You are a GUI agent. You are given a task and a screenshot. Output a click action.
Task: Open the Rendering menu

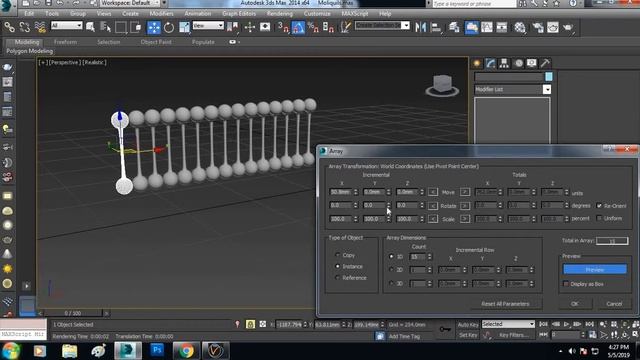280,13
